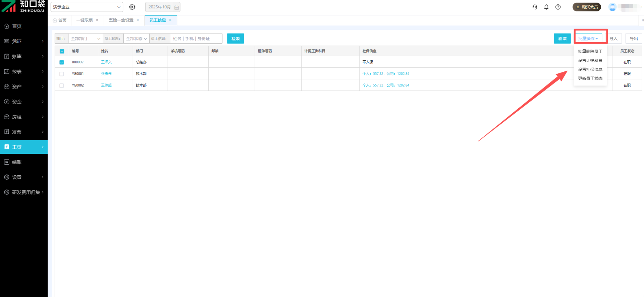Toggle the select-all checkbox in table header

tap(62, 51)
